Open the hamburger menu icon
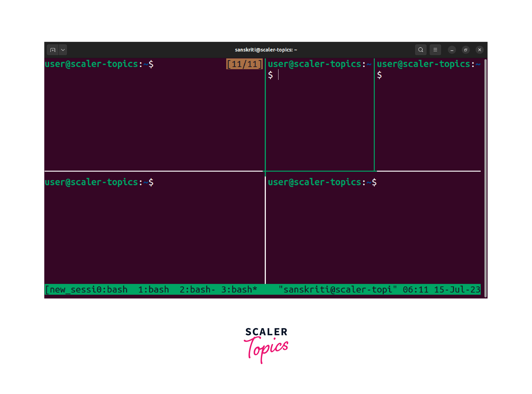This screenshot has height=394, width=532. (x=435, y=50)
